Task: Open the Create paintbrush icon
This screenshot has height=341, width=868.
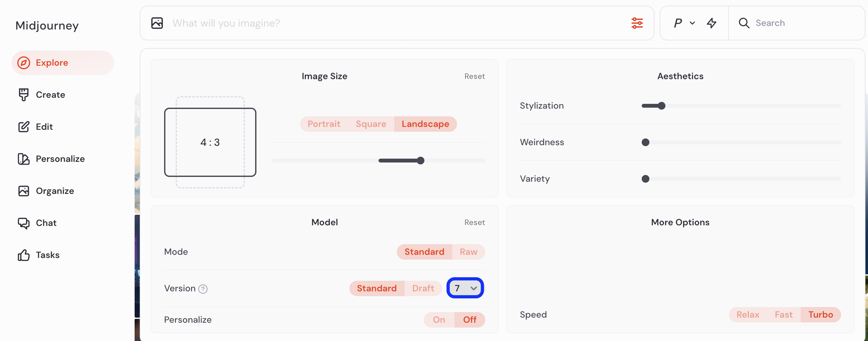Action: pyautogui.click(x=24, y=95)
